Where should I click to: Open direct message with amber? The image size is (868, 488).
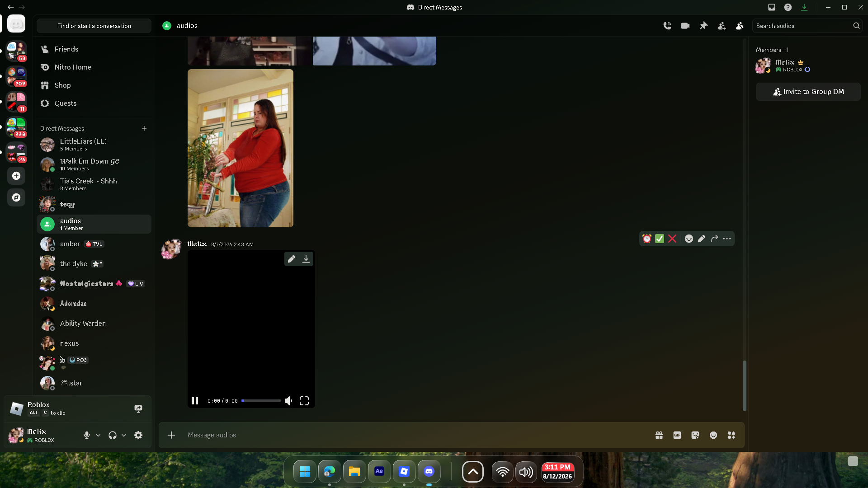pos(94,244)
